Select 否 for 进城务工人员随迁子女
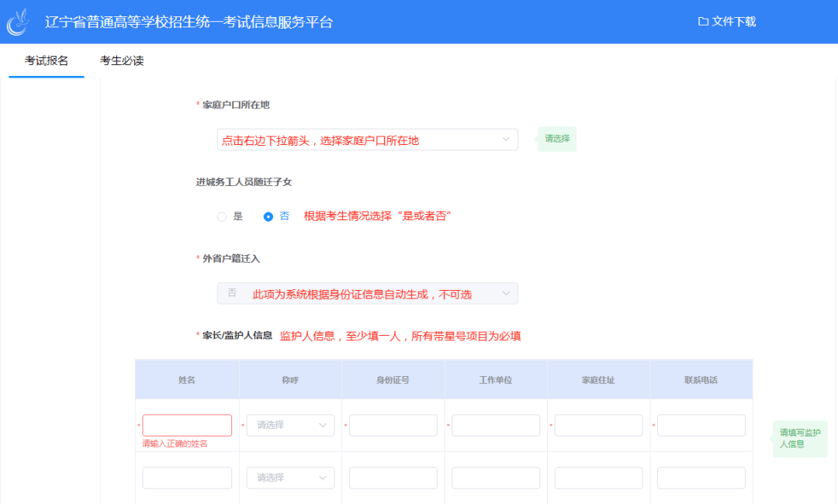The image size is (838, 504). coord(268,217)
